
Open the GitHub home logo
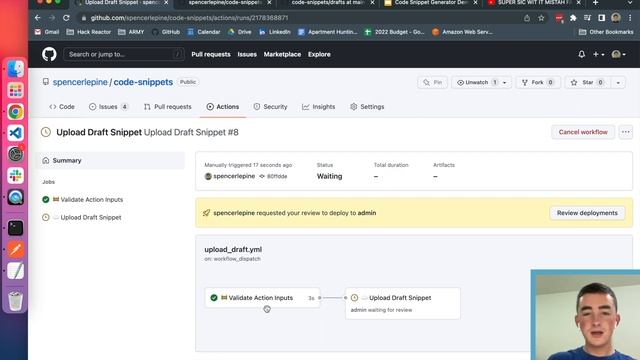[49, 54]
